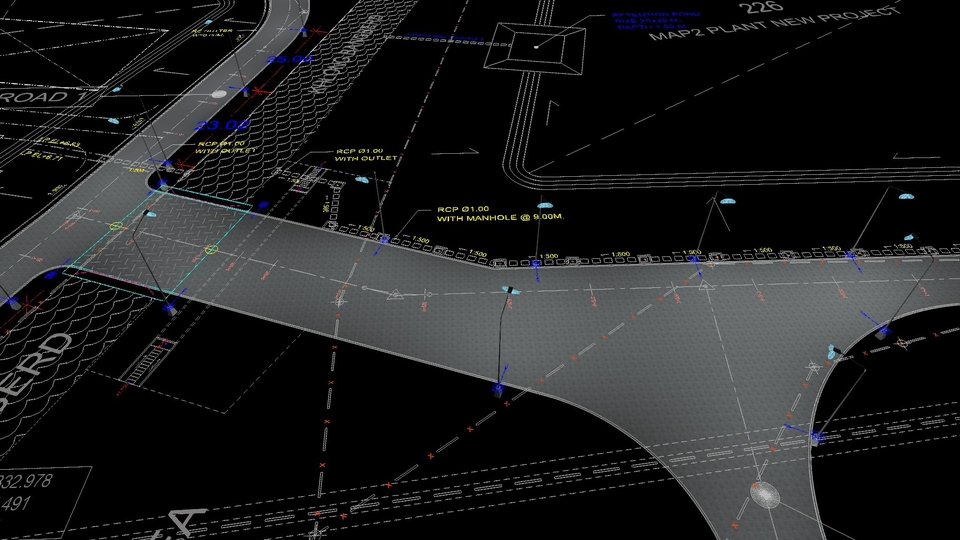960x540 pixels.
Task: Select the triangle survey marker on the road centerline
Action: 397,294
